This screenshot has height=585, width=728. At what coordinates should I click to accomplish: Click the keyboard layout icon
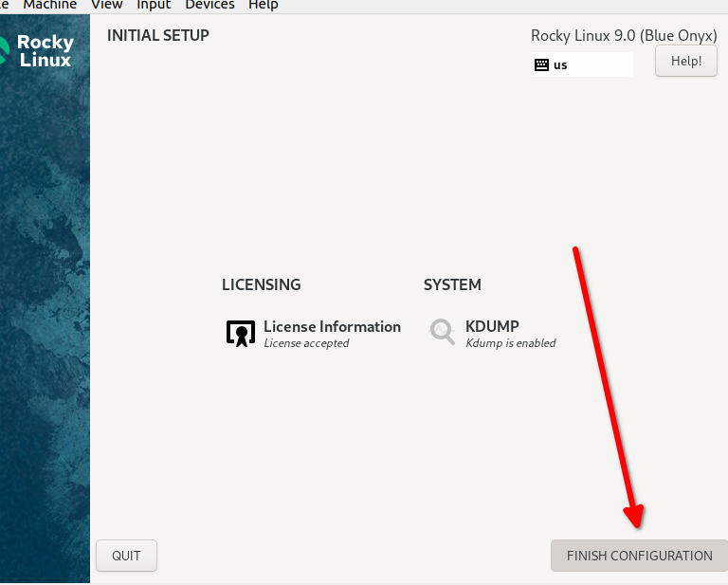[541, 65]
